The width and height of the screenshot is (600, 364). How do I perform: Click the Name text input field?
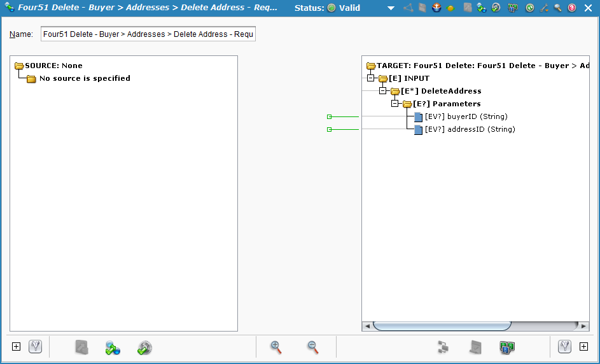point(148,34)
